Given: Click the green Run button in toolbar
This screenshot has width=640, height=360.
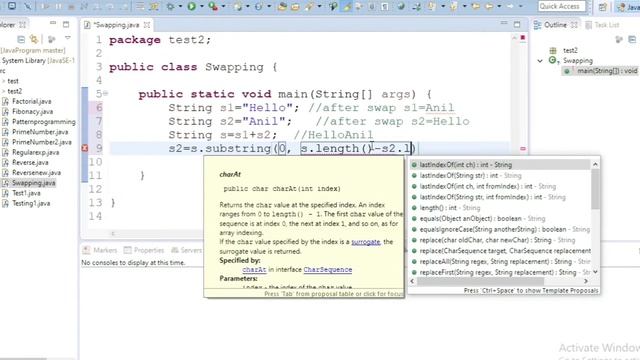Looking at the screenshot, I should pyautogui.click(x=191, y=6).
